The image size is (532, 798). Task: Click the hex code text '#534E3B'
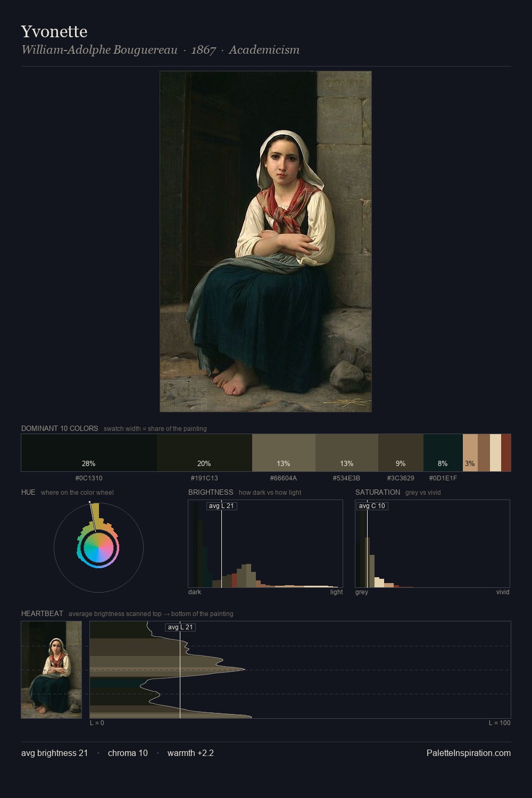click(x=347, y=478)
